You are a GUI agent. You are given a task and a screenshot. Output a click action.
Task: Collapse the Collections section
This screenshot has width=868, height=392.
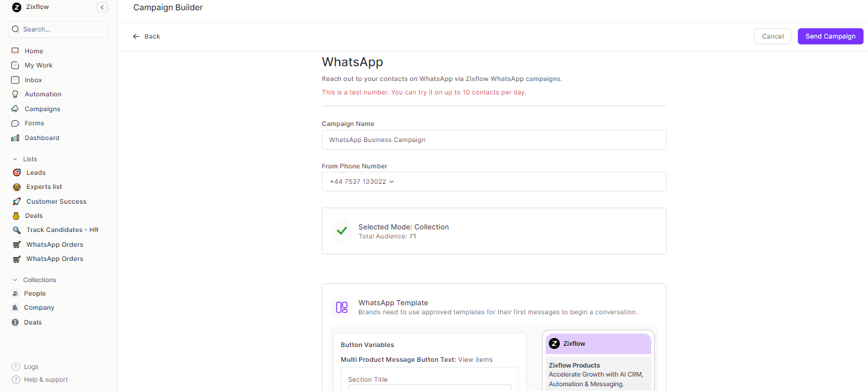tap(15, 280)
